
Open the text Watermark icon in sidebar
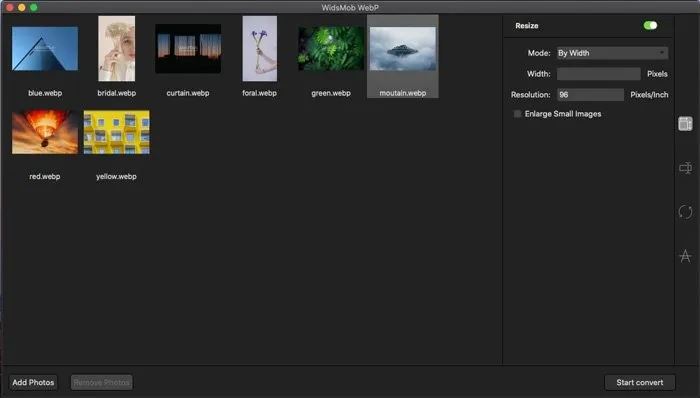pos(685,256)
